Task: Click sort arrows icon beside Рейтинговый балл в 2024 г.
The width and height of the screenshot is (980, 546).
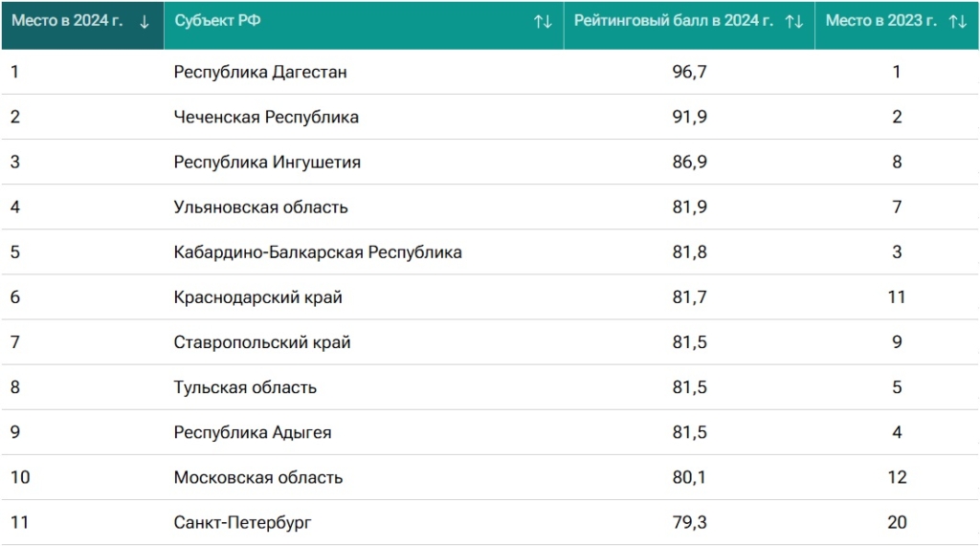Action: point(793,22)
